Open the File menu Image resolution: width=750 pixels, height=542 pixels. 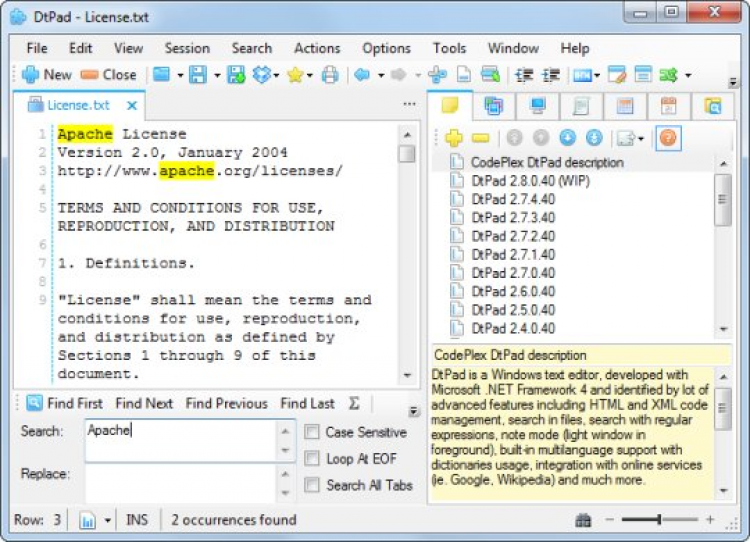37,48
